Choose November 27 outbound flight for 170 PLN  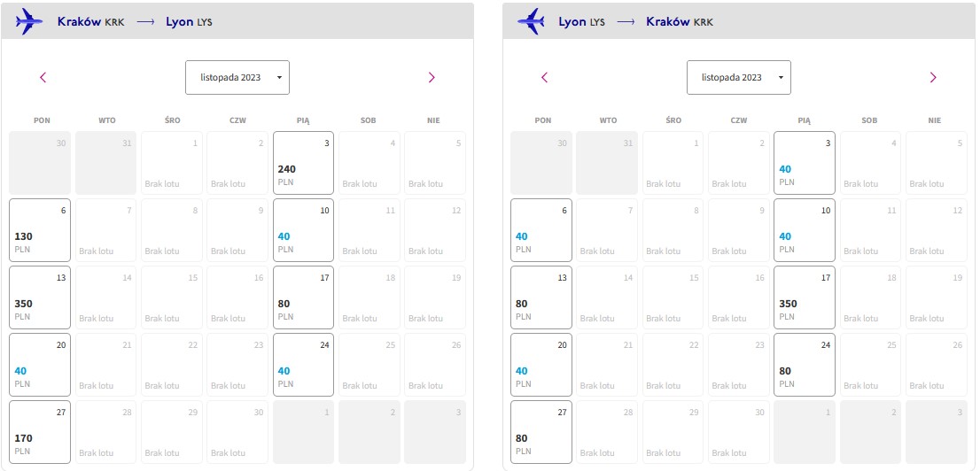pos(39,432)
